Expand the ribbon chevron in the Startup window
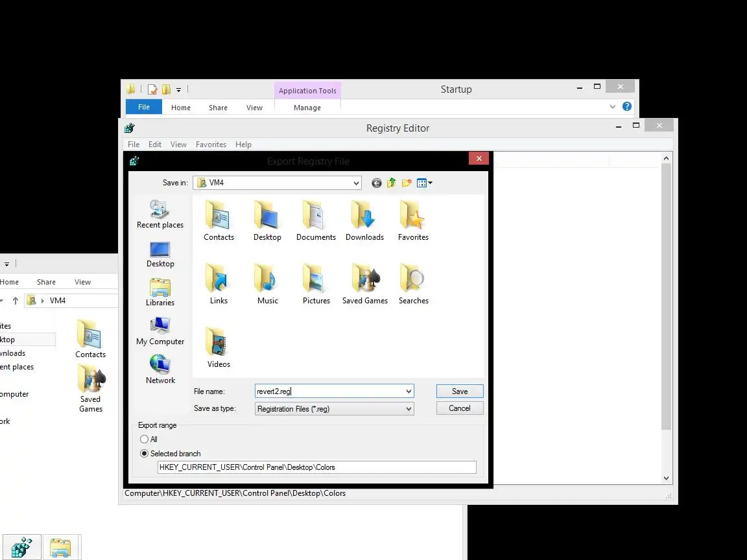Image resolution: width=747 pixels, height=560 pixels. point(613,107)
